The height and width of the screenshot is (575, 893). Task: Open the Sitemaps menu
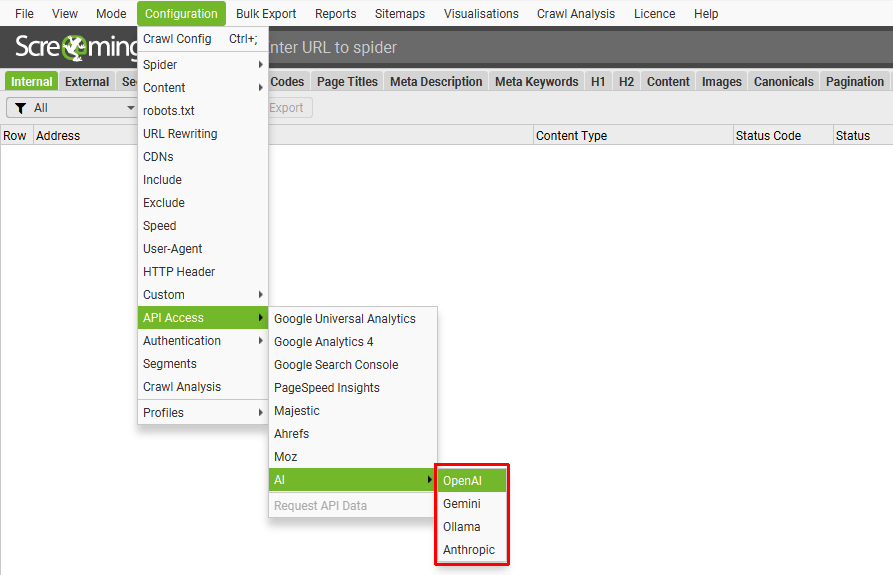tap(400, 14)
